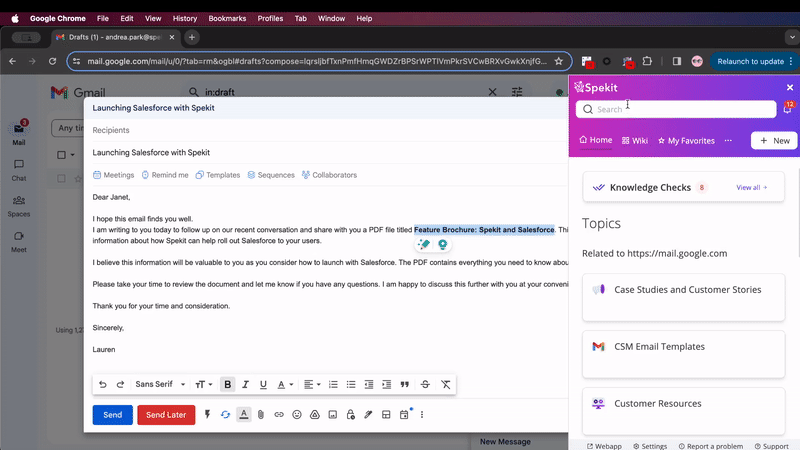Insert an emoji
Image resolution: width=800 pixels, height=450 pixels.
coord(297,415)
